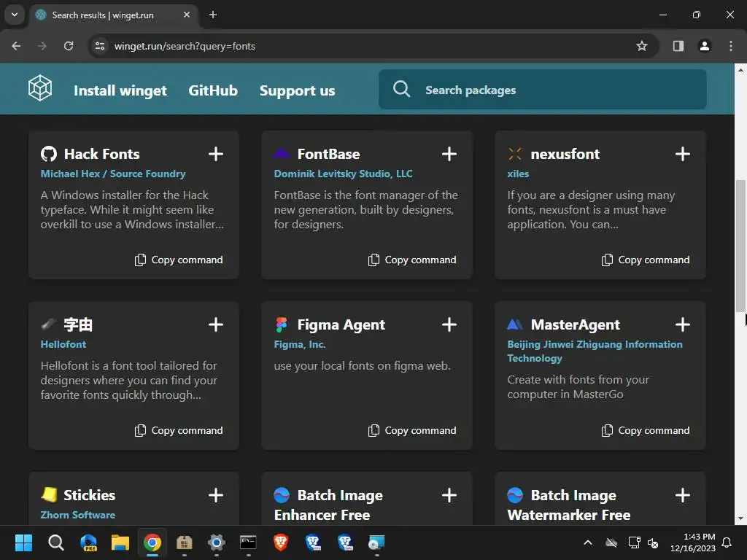The width and height of the screenshot is (747, 560).
Task: Open Figma Agent package title
Action: [x=341, y=324]
